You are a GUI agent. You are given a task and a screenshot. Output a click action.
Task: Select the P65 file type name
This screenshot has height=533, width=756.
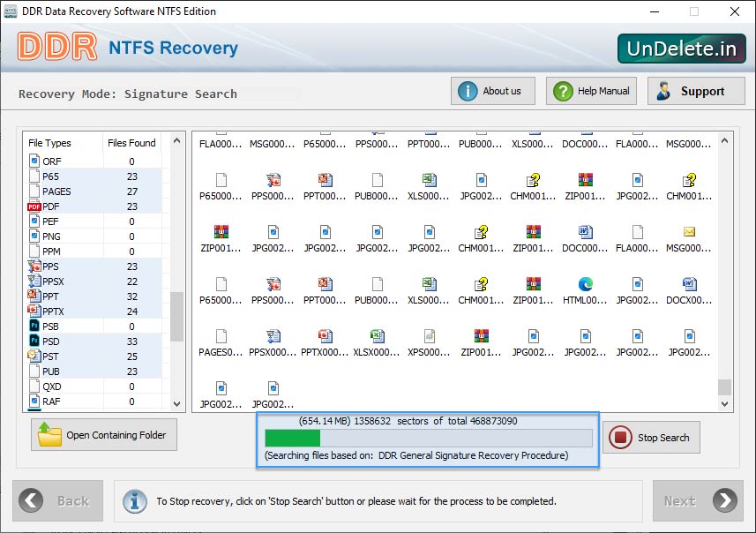(x=50, y=176)
